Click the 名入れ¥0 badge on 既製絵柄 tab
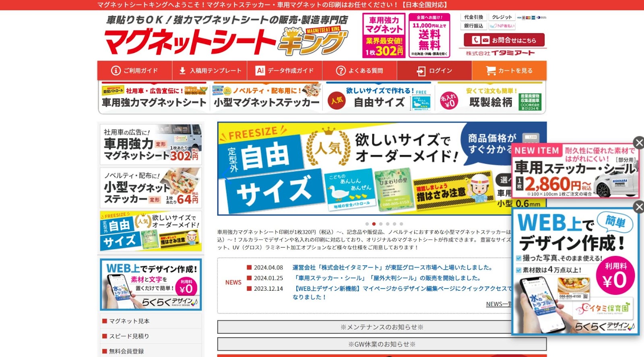 pyautogui.click(x=449, y=101)
